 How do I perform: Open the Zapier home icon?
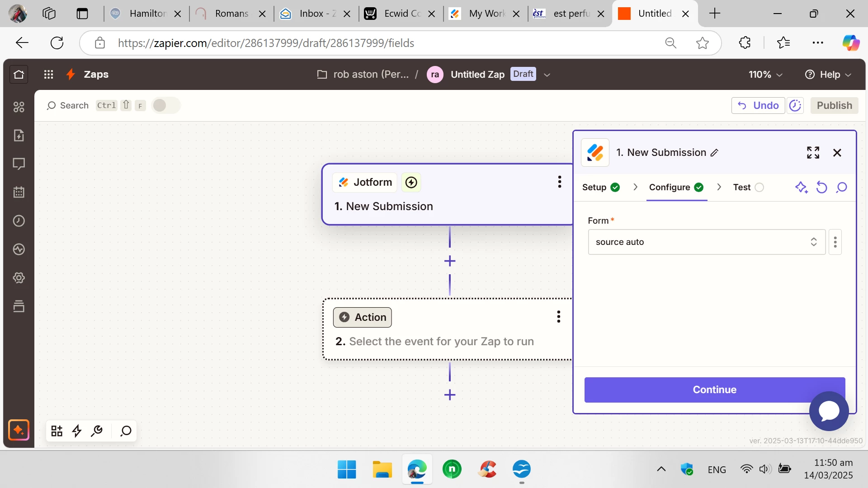click(19, 75)
